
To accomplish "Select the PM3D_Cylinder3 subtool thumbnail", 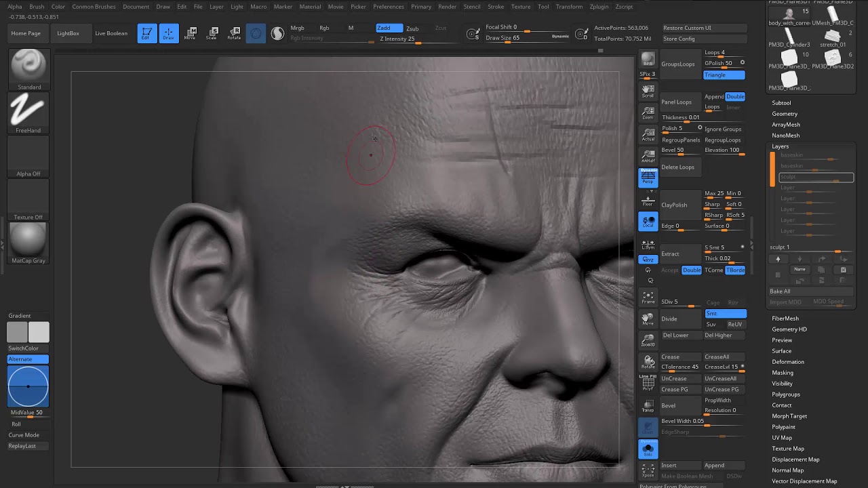I will click(x=789, y=37).
